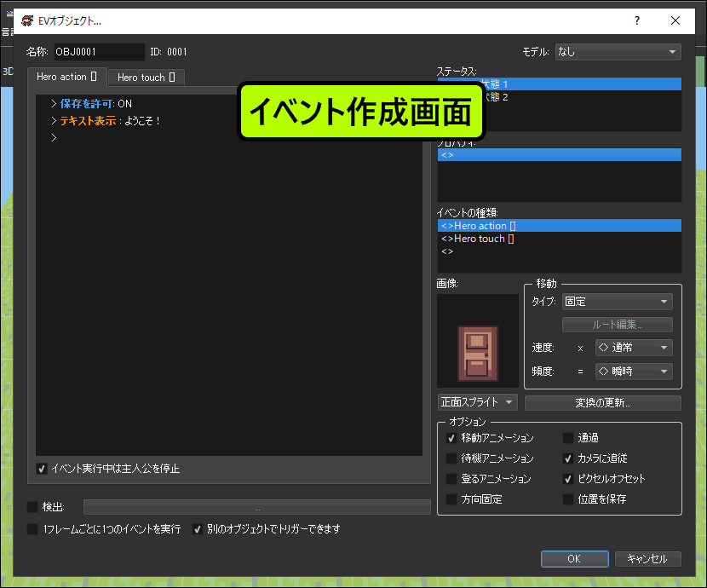Expand the 移動 タイプ dropdown set to 固定

tap(617, 302)
